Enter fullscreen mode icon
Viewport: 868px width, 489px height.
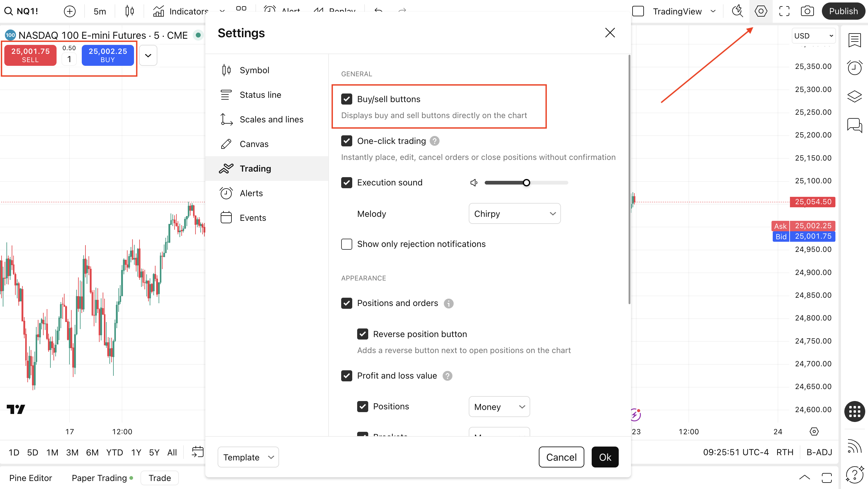pyautogui.click(x=784, y=11)
